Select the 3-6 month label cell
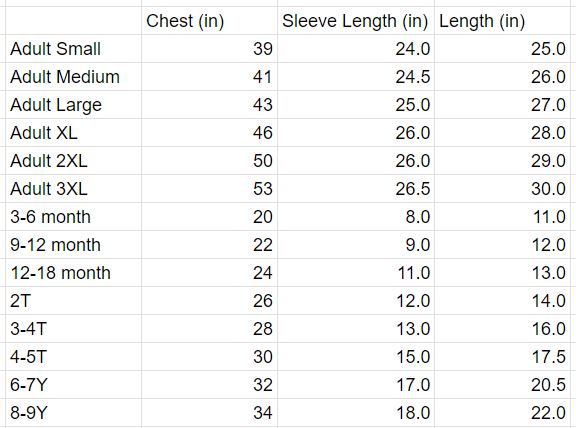 [73, 217]
